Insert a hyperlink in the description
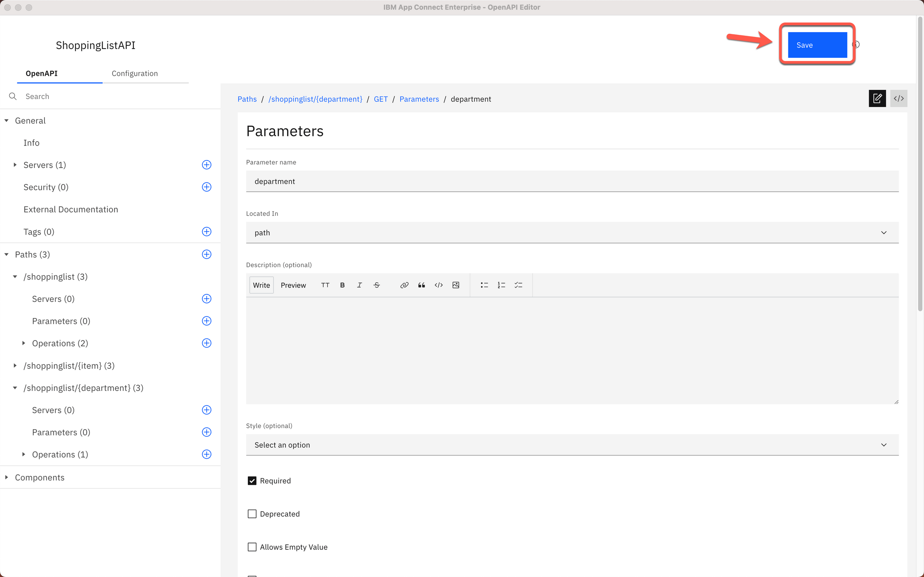 (x=404, y=285)
